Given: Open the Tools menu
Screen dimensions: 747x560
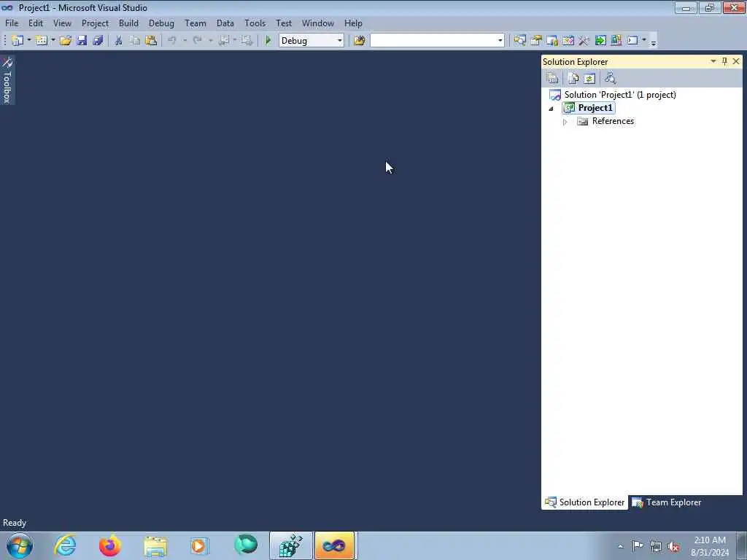Looking at the screenshot, I should click(x=255, y=23).
